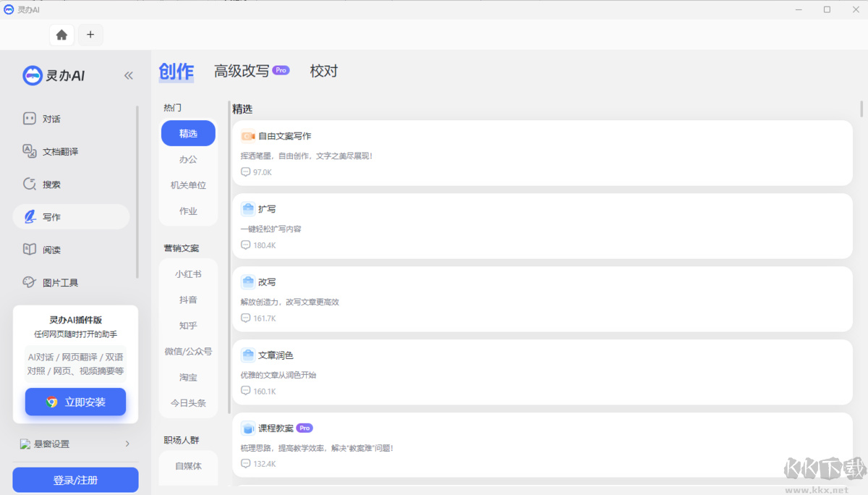Expand the 悬窗设置 settings row
Viewport: 868px width, 495px height.
coord(75,444)
